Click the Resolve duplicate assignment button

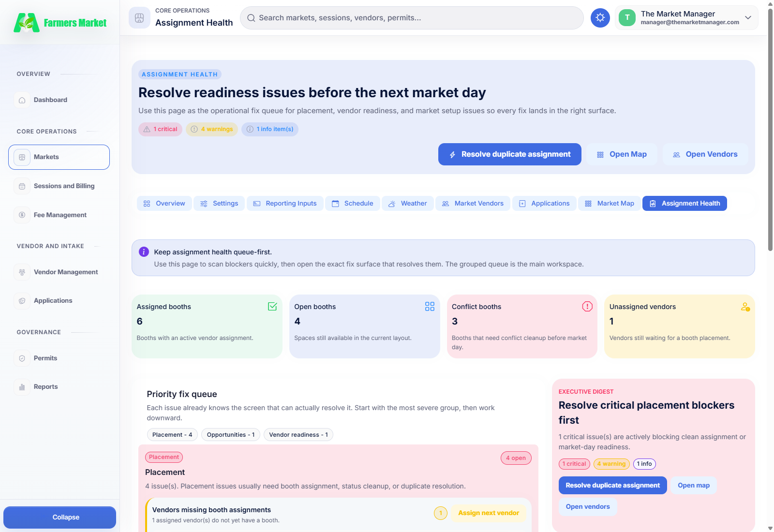(509, 154)
